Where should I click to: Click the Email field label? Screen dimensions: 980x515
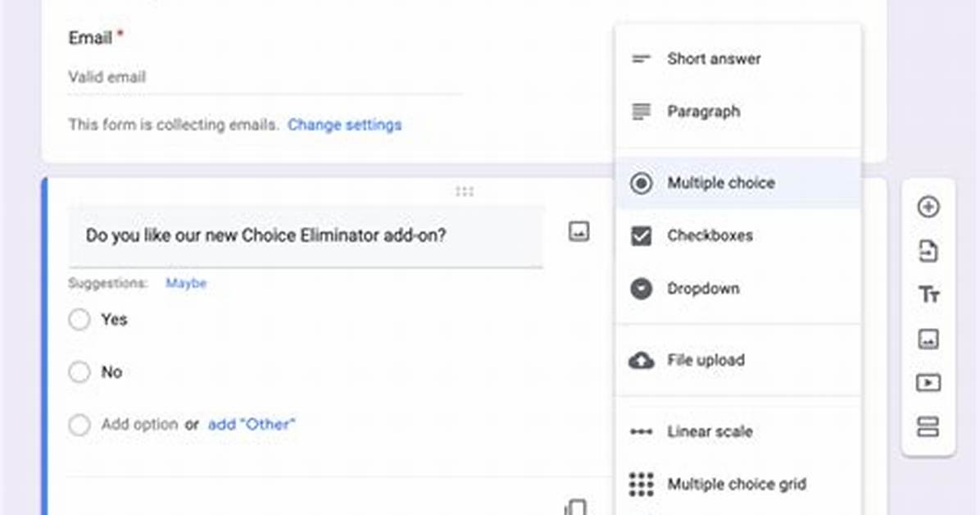click(91, 39)
